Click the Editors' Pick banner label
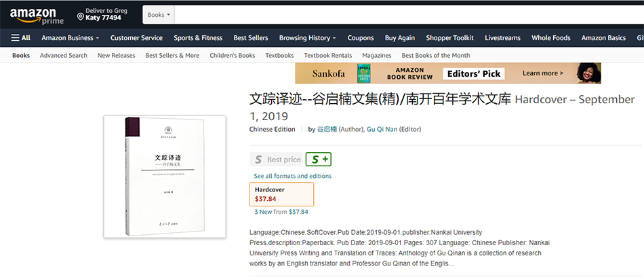The width and height of the screenshot is (644, 277). click(x=474, y=74)
